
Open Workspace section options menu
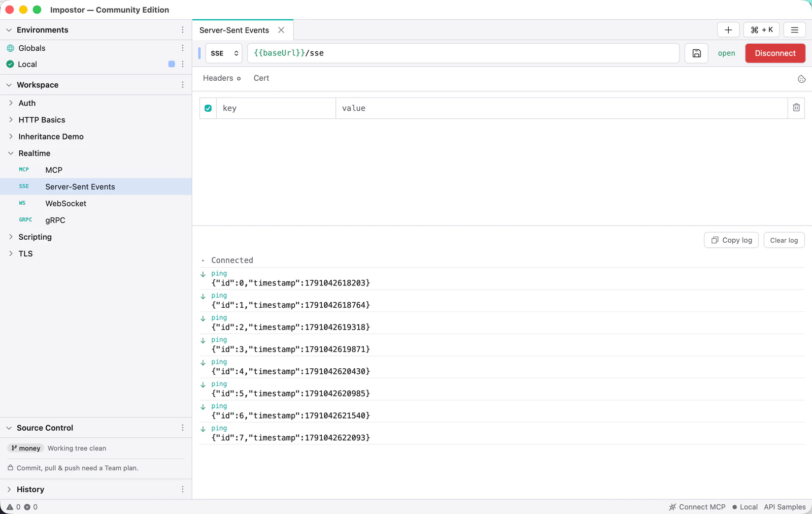coord(183,85)
